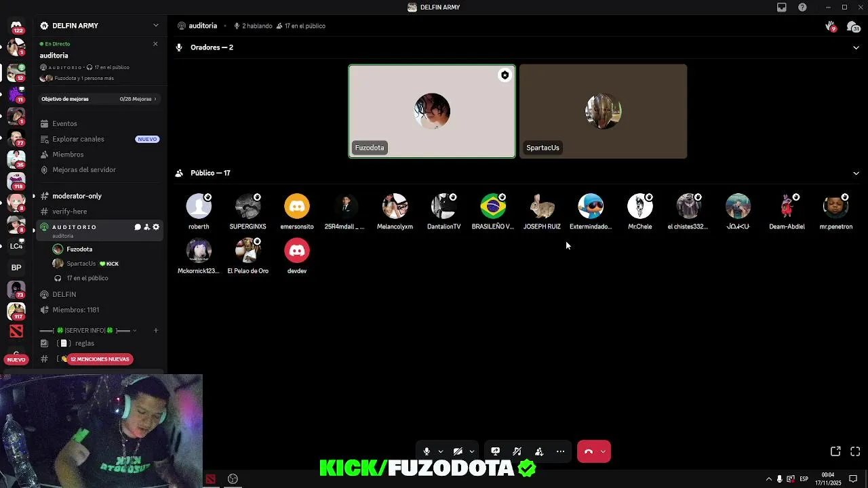Image resolution: width=868 pixels, height=488 pixels.
Task: Open AUDITORIO channel settings gear
Action: click(x=156, y=227)
